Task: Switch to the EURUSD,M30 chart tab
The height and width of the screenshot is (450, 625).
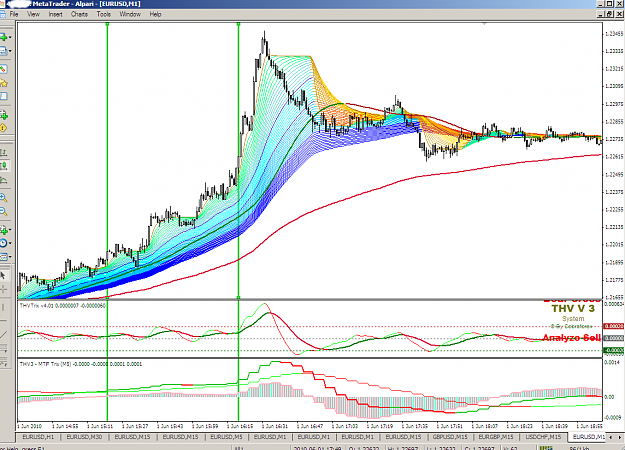Action: click(85, 437)
